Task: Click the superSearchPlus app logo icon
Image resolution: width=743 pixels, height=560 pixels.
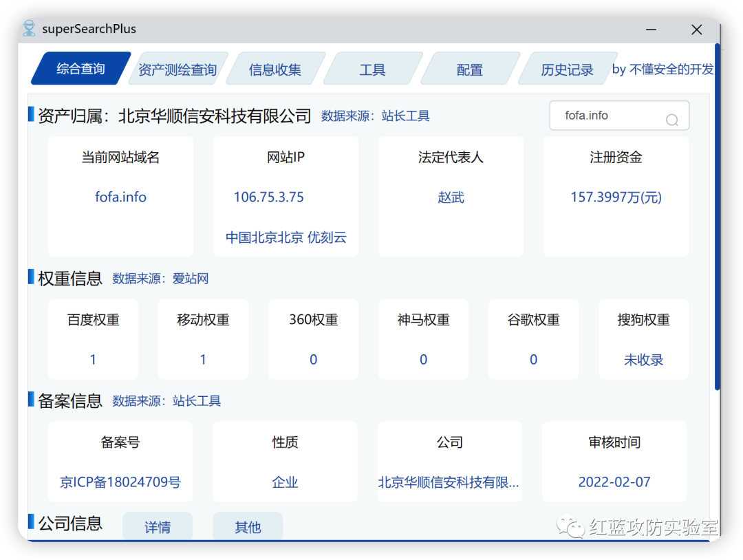Action: [29, 28]
